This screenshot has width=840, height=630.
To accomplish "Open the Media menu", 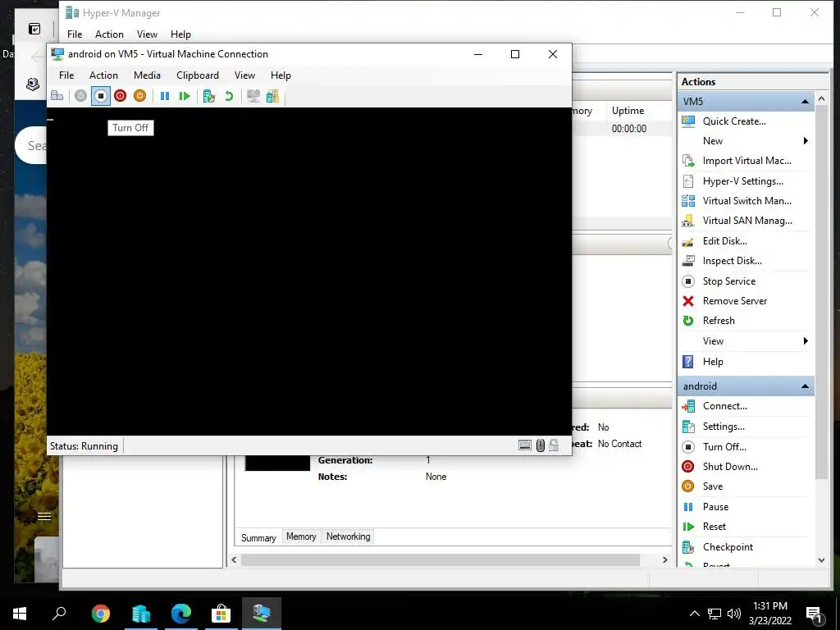I will 147,75.
